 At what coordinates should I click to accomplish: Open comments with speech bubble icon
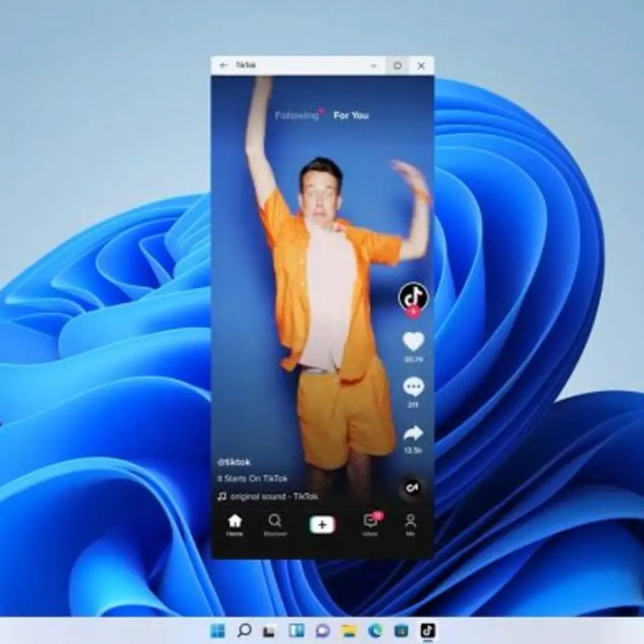tap(413, 387)
